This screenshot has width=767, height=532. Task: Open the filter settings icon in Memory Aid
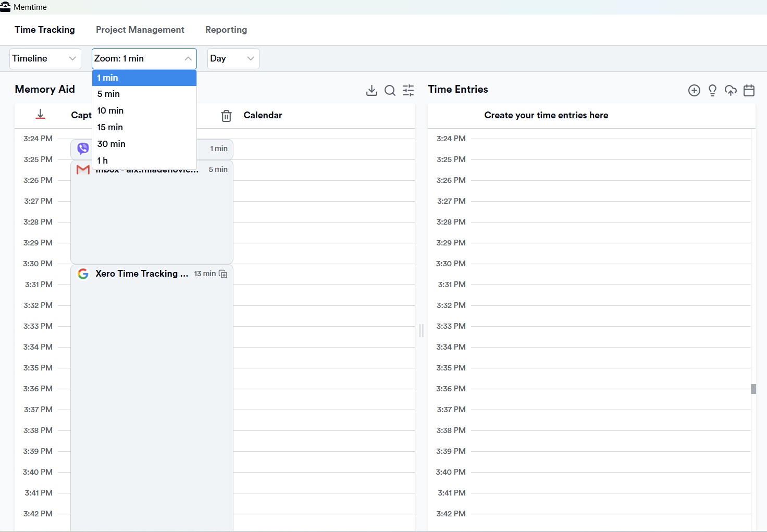click(408, 90)
